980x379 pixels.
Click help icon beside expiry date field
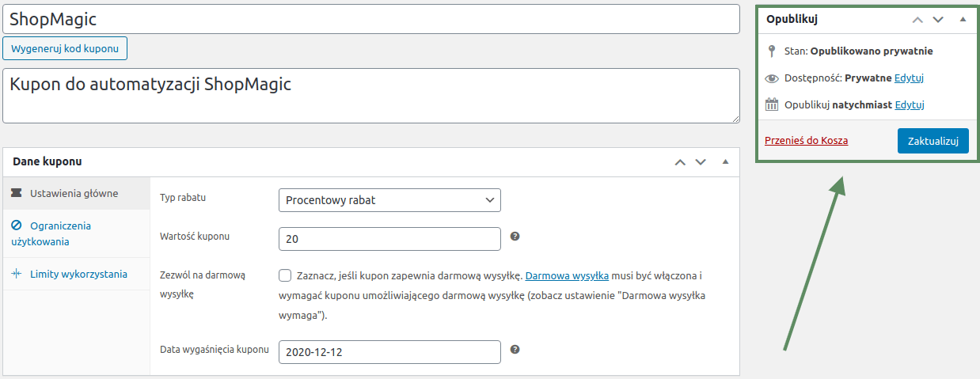(515, 350)
